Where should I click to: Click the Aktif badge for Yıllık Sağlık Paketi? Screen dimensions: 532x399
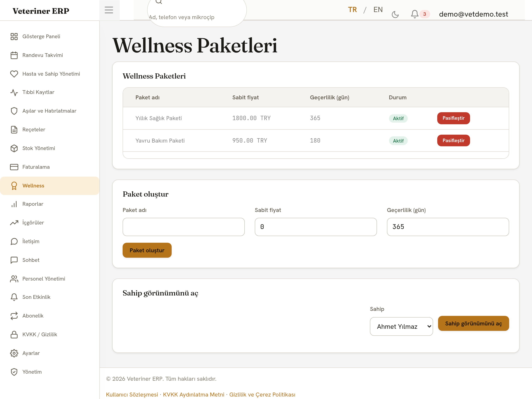(x=398, y=118)
